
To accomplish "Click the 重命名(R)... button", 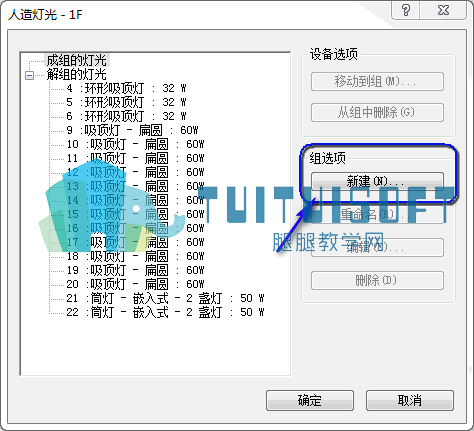I will 377,214.
